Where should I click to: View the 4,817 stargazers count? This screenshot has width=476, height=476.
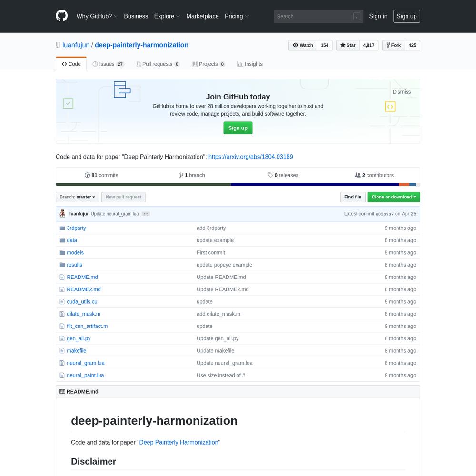coord(368,45)
